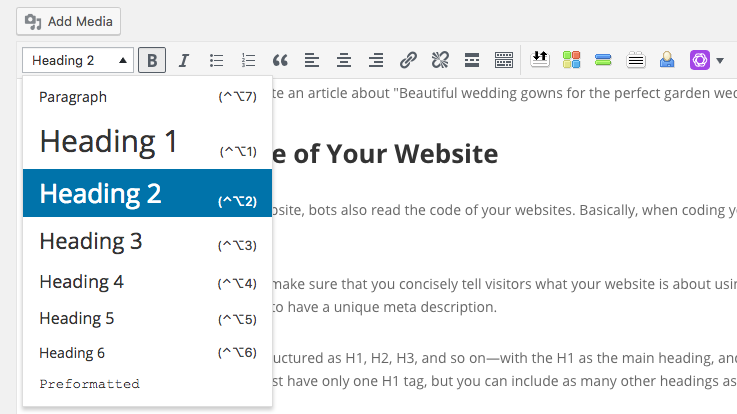The height and width of the screenshot is (414, 737).
Task: Select Heading 1 from format menu
Action: [x=148, y=141]
